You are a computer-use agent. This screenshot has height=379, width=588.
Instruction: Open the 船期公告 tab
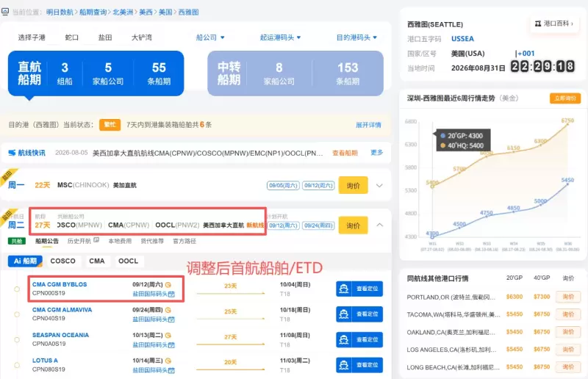pyautogui.click(x=47, y=241)
